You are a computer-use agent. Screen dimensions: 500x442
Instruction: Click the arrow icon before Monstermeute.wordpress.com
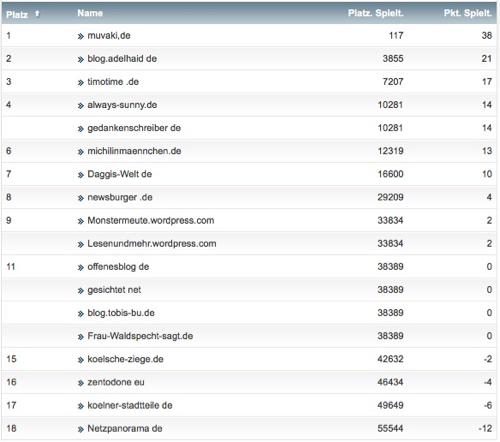click(x=80, y=221)
